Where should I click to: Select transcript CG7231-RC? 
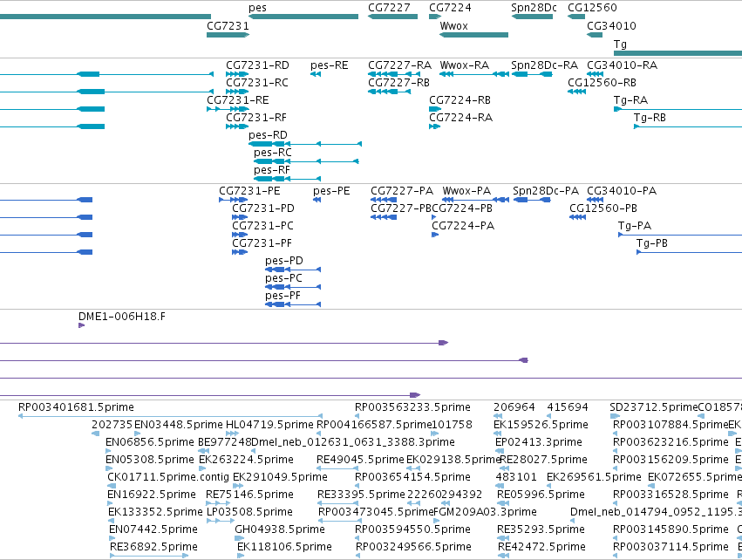click(x=257, y=83)
